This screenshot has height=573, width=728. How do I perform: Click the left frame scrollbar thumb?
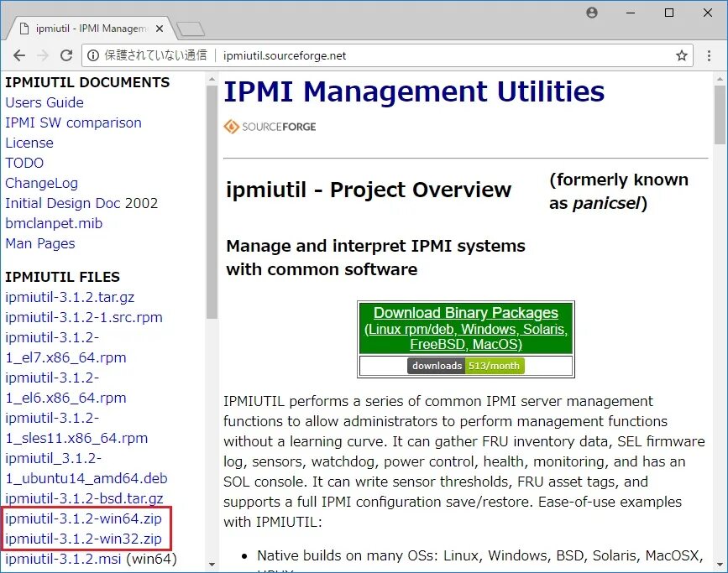pyautogui.click(x=212, y=202)
